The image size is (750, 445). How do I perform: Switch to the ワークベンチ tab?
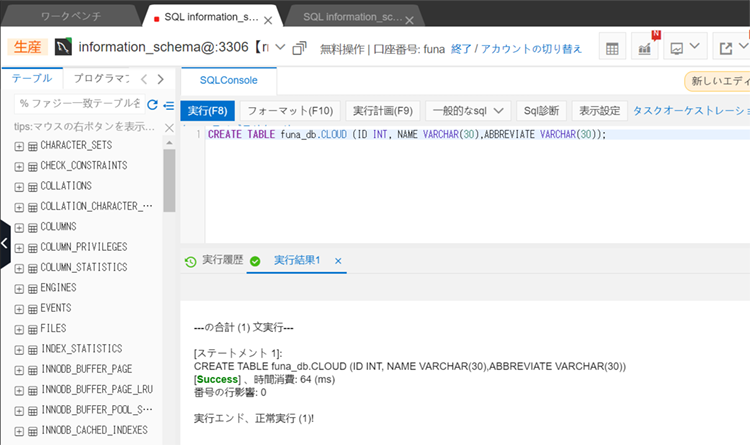(71, 17)
